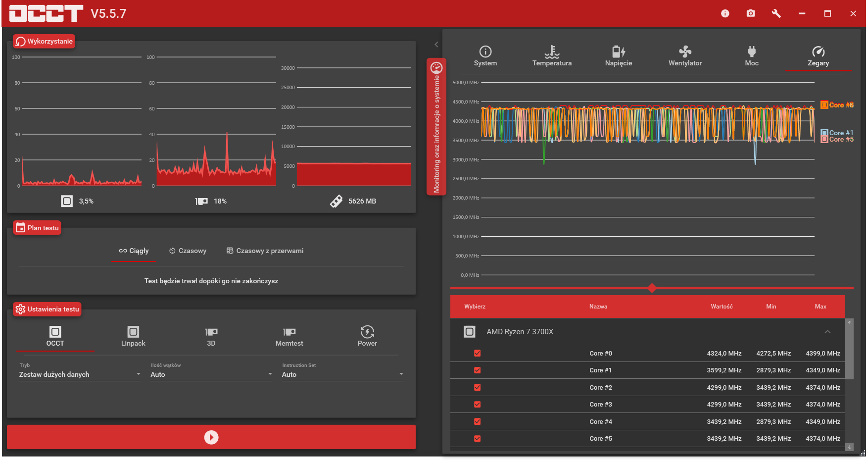
Task: Open the Temperatura monitoring view
Action: pyautogui.click(x=552, y=56)
